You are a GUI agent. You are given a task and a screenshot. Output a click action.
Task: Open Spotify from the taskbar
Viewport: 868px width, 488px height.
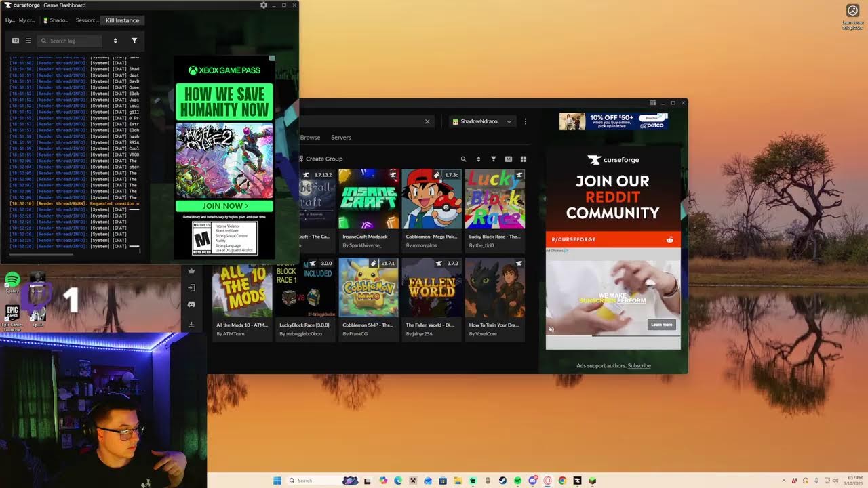tap(517, 481)
